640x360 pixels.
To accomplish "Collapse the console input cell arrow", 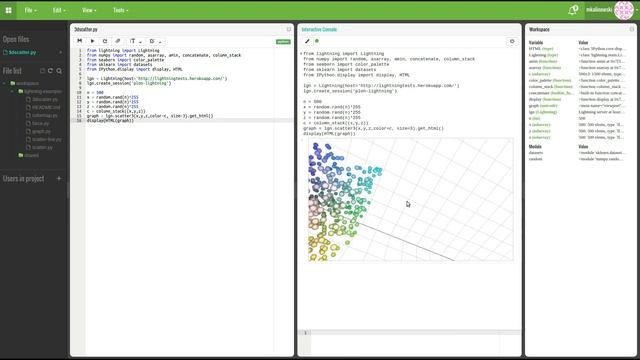I will coord(301,53).
